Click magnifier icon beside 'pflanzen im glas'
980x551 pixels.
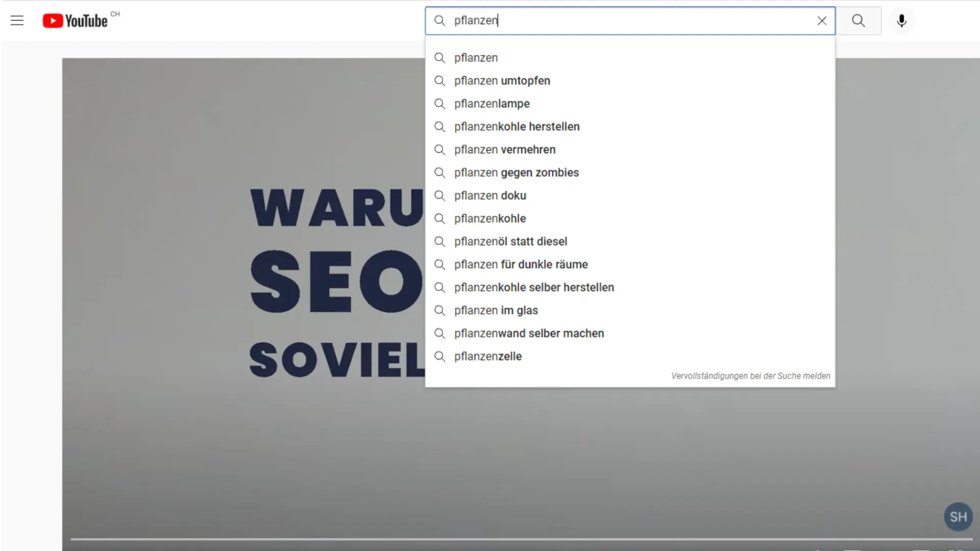click(439, 310)
